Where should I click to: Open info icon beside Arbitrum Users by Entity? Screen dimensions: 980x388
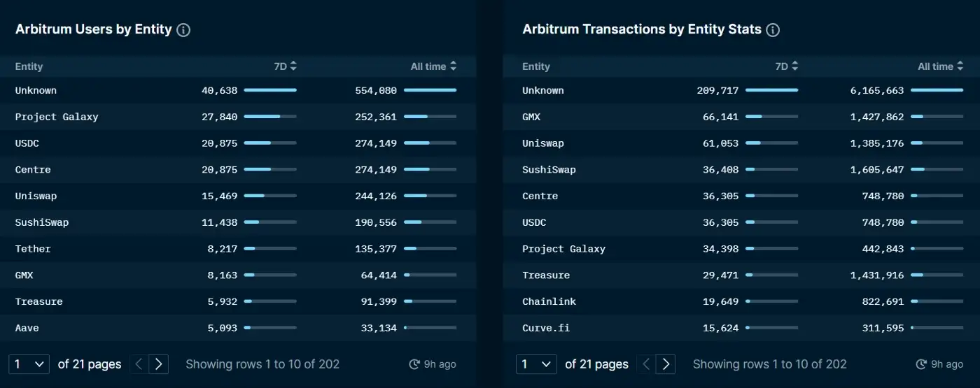183,30
